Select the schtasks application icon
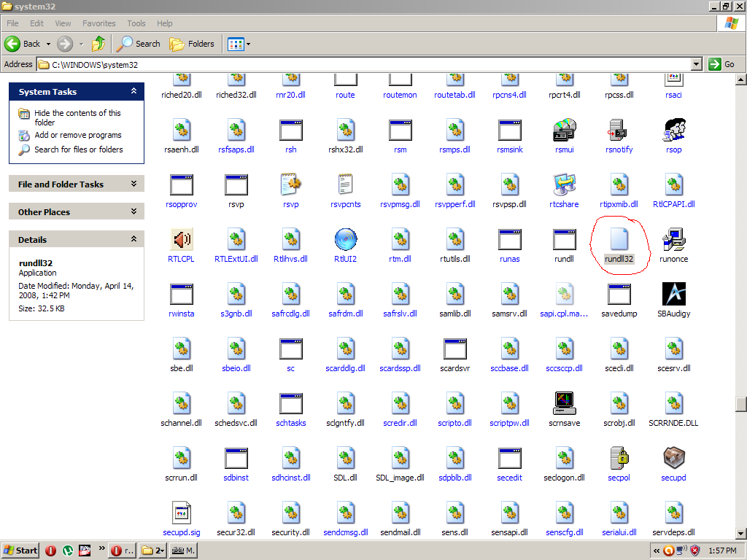Screen dimensions: 747x560 pos(290,403)
